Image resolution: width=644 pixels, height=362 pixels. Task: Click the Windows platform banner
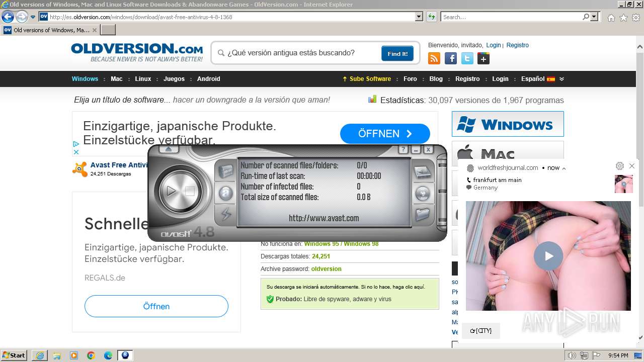coord(508,124)
